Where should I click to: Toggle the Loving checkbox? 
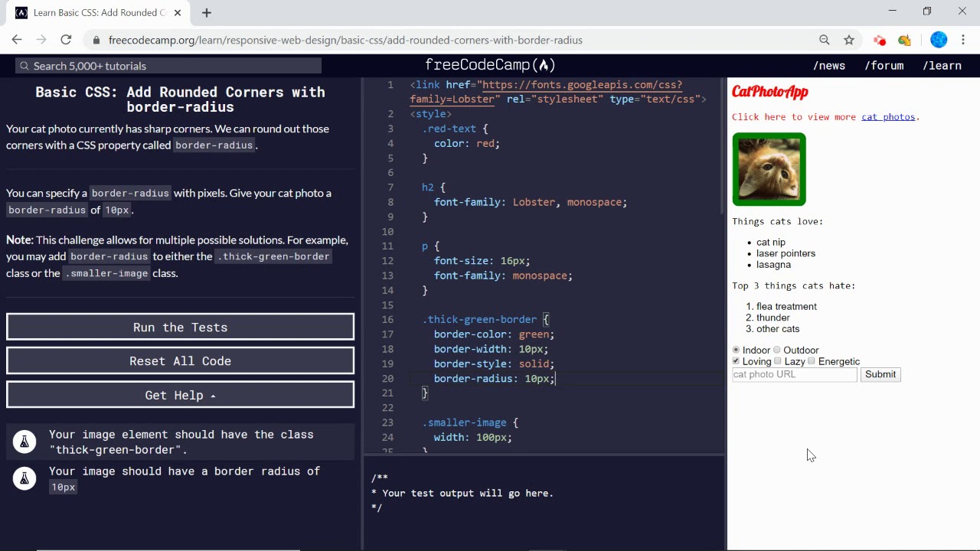(x=736, y=361)
